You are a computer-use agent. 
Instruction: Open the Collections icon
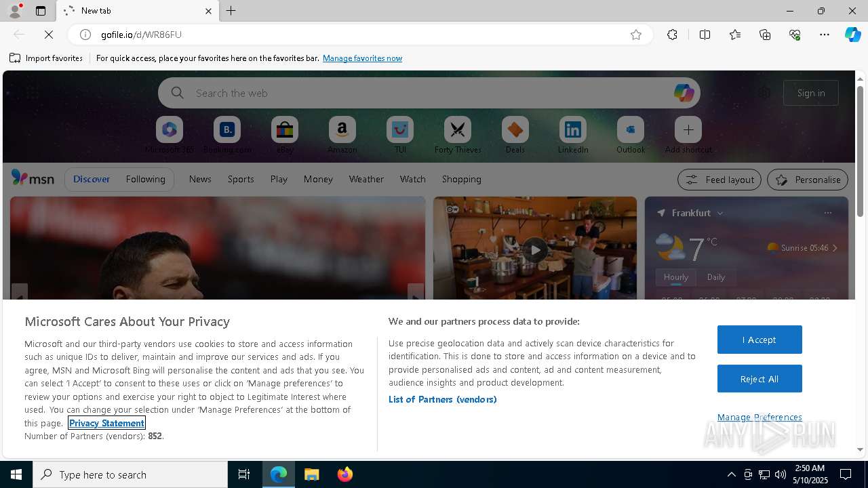click(765, 35)
